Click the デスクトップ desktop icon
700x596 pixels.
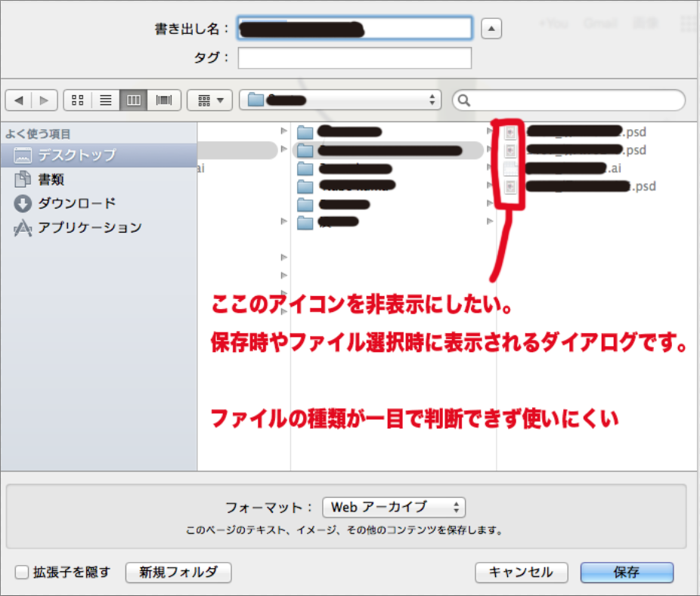(23, 156)
